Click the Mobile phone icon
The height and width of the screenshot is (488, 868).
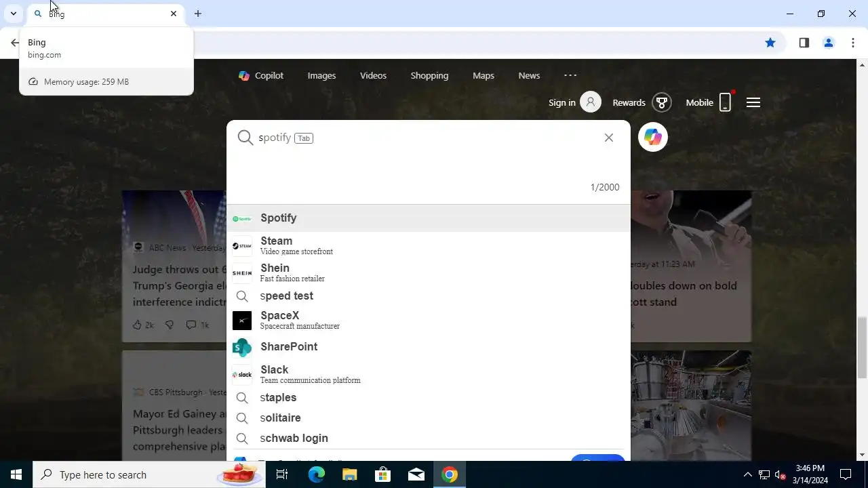[x=725, y=102]
